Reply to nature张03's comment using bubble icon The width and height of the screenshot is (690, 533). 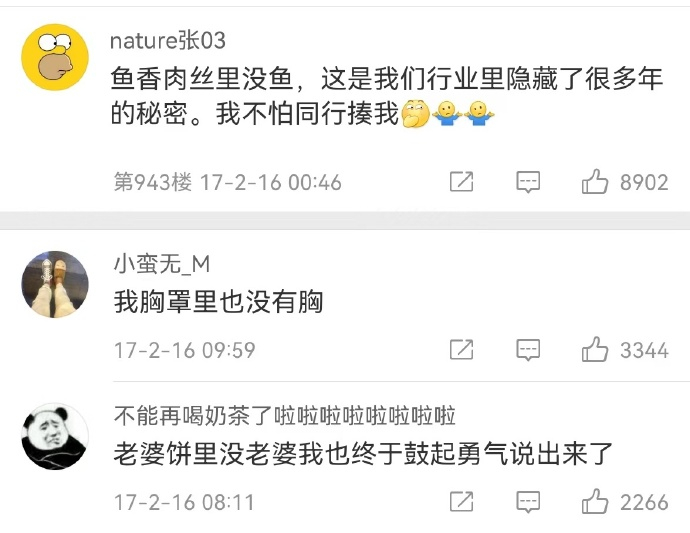tap(528, 182)
